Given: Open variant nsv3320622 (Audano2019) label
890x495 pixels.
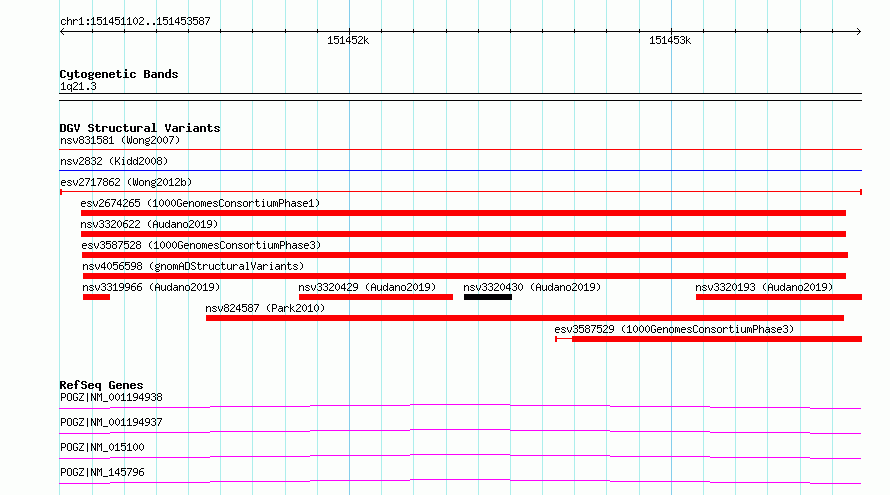Looking at the screenshot, I should pos(149,224).
